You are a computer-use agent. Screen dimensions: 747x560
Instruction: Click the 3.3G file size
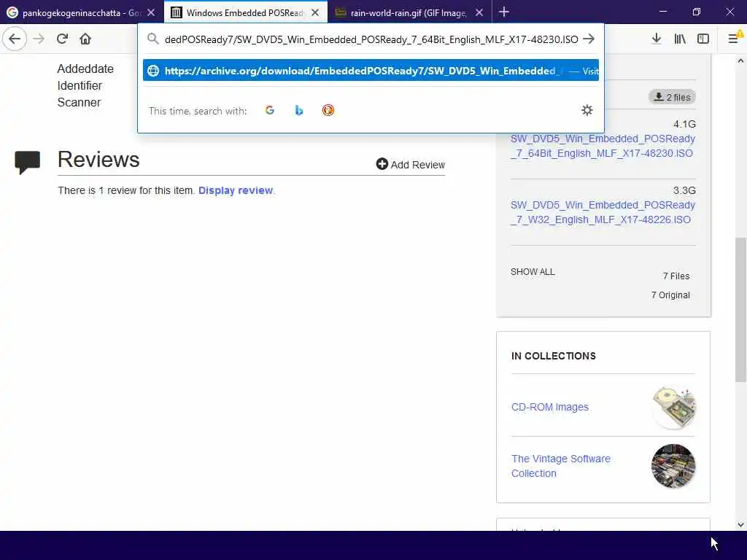coord(684,190)
